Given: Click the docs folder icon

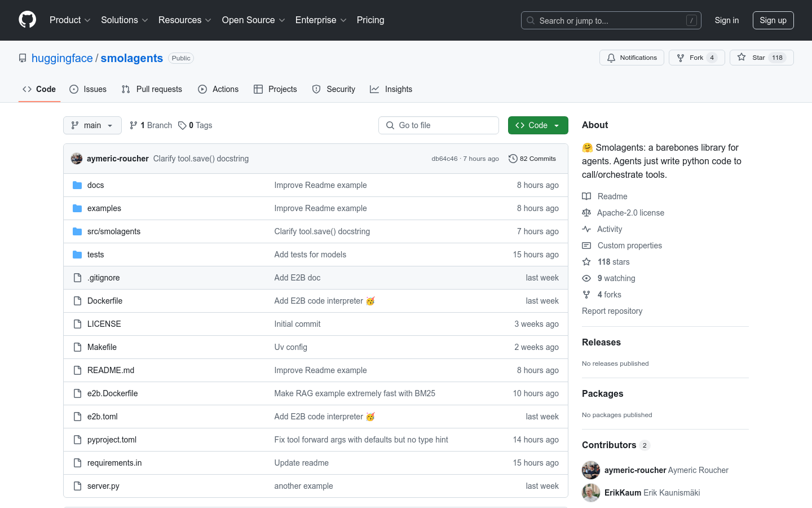Looking at the screenshot, I should click(77, 185).
